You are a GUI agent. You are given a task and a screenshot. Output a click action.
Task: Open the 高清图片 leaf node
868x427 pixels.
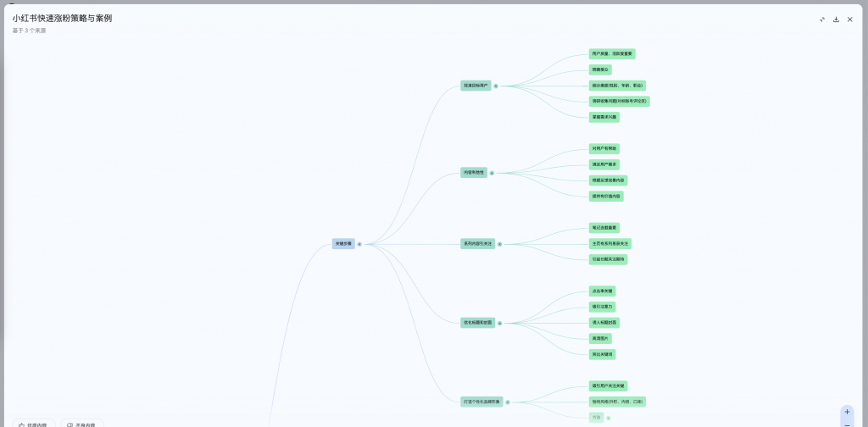600,339
